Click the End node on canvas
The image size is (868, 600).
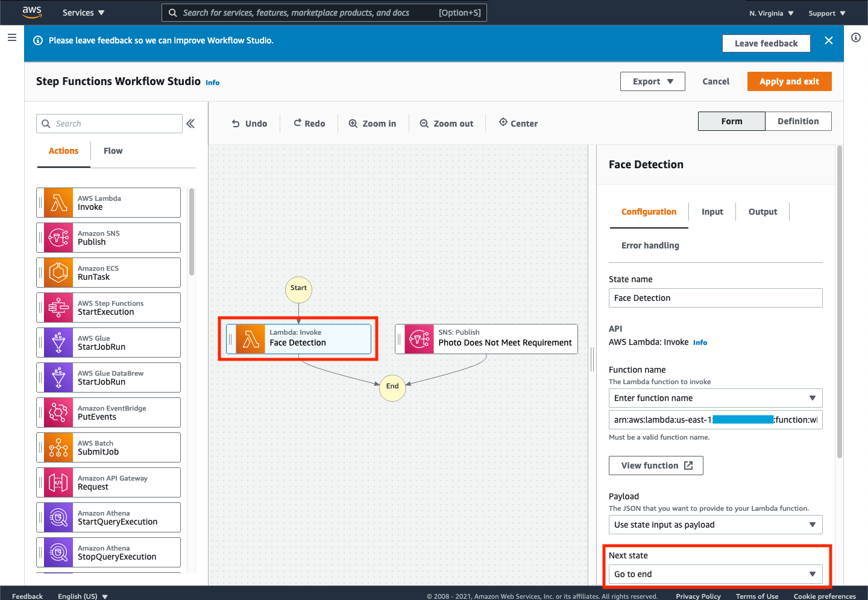coord(392,387)
